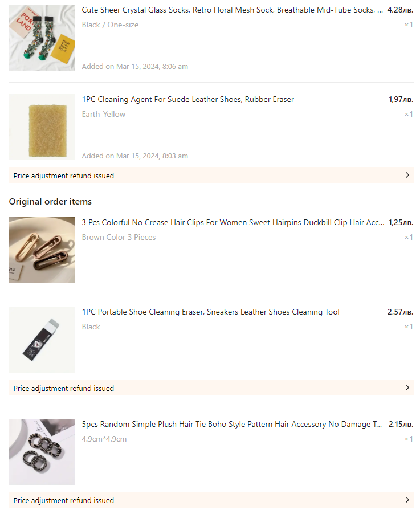This screenshot has height=518, width=420.
Task: Click the Original order items heading
Action: pos(50,202)
